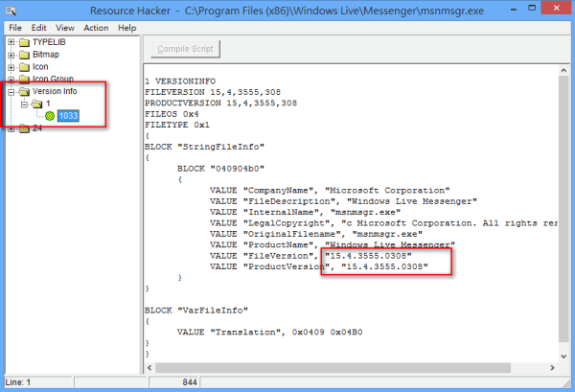The image size is (575, 392).
Task: Click the OriginalFilename value line
Action: coord(316,234)
